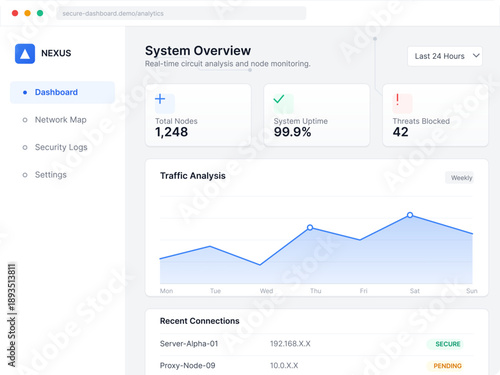Image resolution: width=500 pixels, height=375 pixels.
Task: Open Settings in the sidebar
Action: pos(51,175)
